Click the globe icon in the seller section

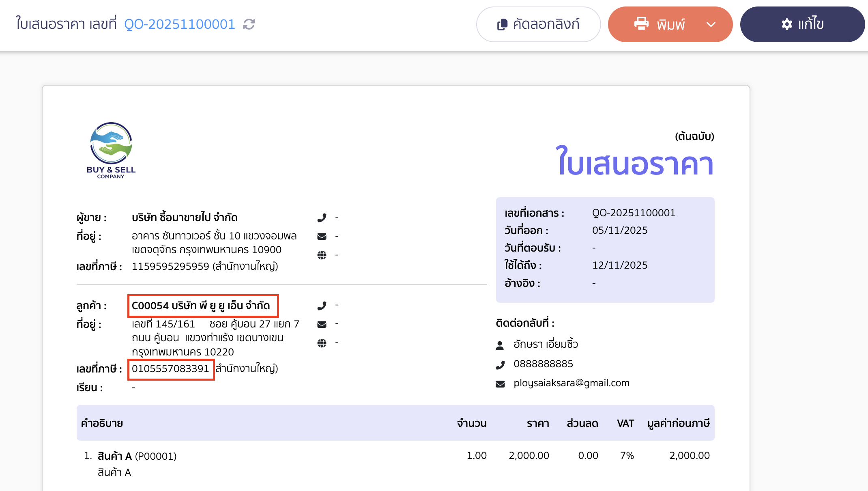pyautogui.click(x=322, y=255)
